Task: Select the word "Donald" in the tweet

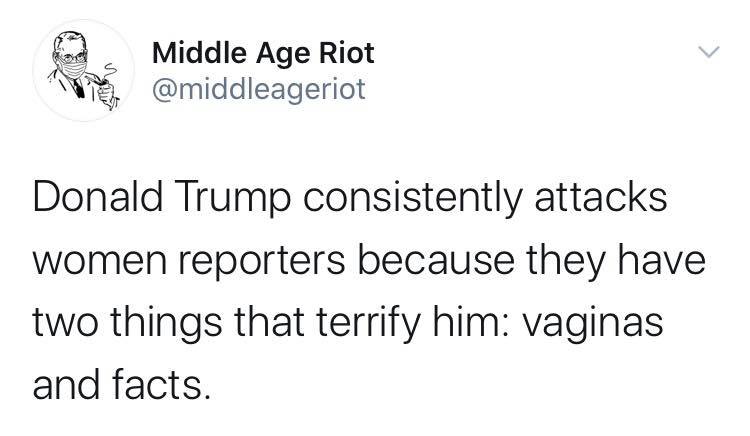Action: pyautogui.click(x=98, y=197)
